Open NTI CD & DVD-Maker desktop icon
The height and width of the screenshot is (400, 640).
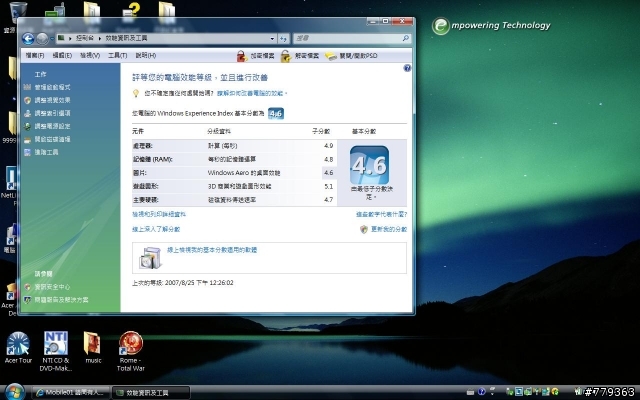click(56, 351)
